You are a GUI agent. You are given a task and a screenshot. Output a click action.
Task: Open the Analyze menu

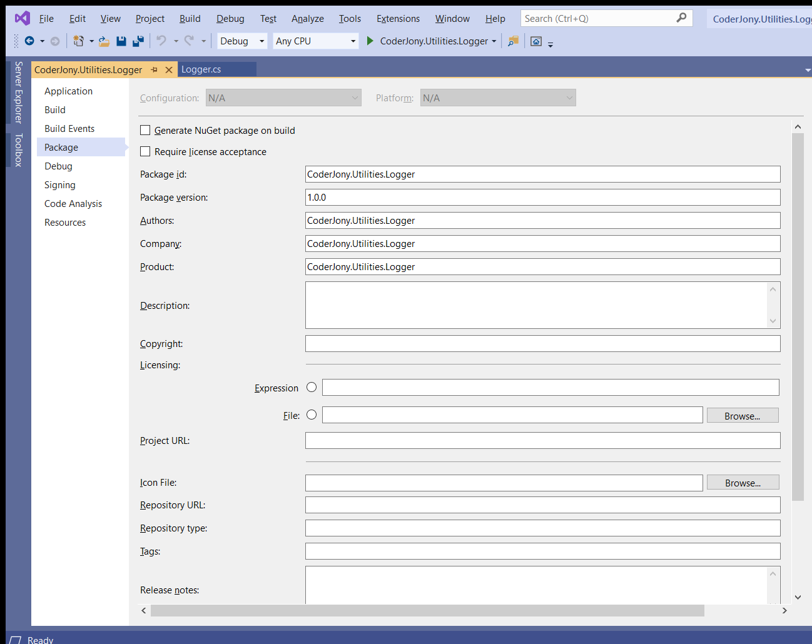(308, 19)
